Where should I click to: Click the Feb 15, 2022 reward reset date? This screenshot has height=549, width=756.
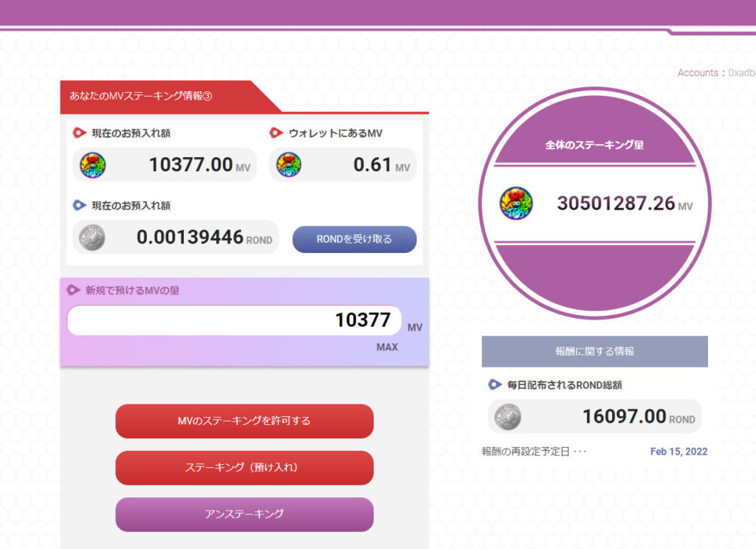(x=678, y=451)
